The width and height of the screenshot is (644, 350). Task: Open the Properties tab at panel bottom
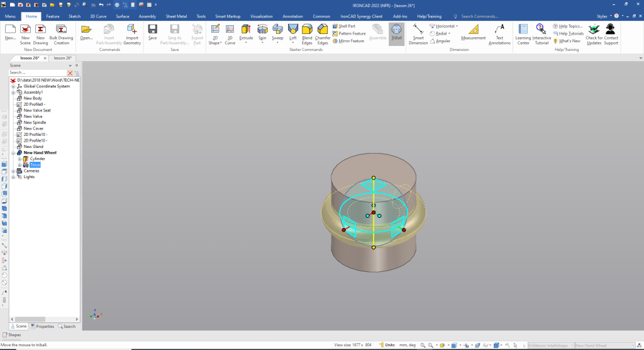click(x=42, y=326)
